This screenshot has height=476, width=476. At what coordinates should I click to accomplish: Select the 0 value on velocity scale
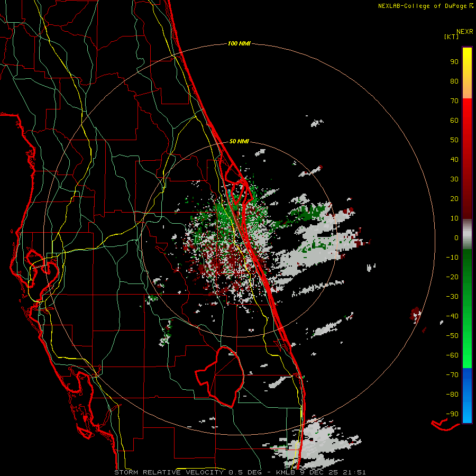click(456, 238)
